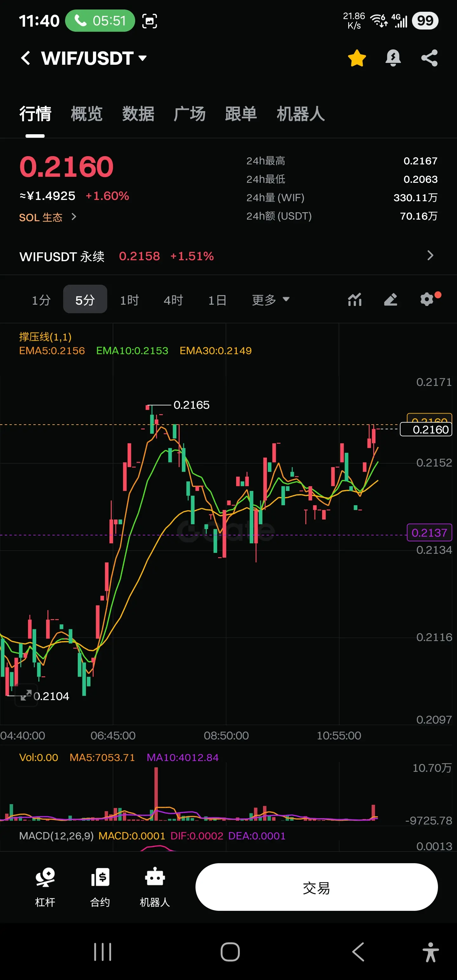Open chart settings gear
Viewport: 457px width, 980px height.
point(427,299)
